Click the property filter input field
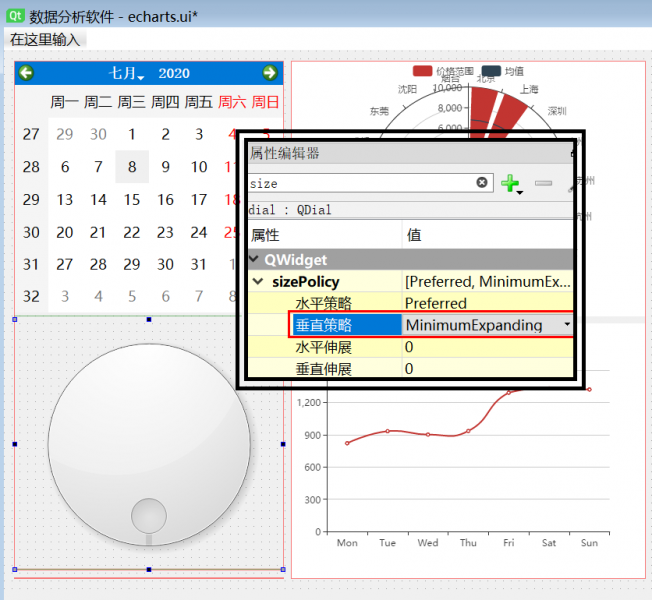652x600 pixels. tap(360, 183)
